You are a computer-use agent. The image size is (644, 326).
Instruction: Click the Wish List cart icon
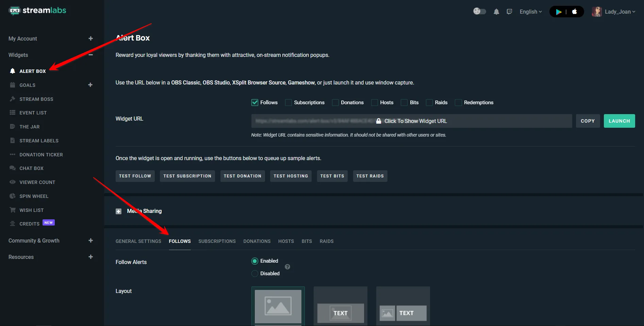click(x=13, y=210)
